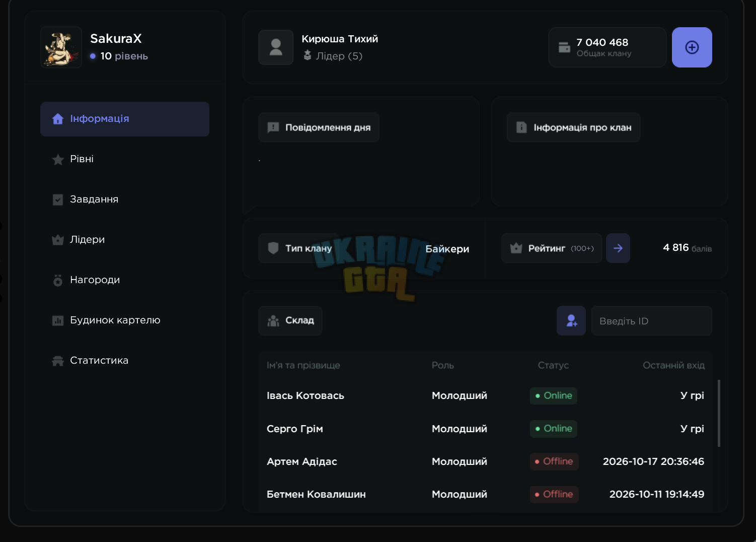Select member Бетмен Ковалишин
Image resolution: width=756 pixels, height=542 pixels.
pos(316,494)
